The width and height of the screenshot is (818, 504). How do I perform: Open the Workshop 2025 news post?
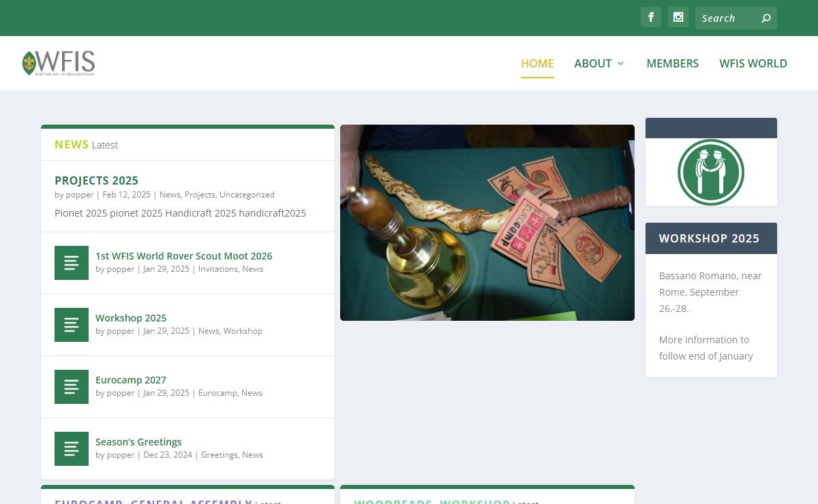coord(131,318)
